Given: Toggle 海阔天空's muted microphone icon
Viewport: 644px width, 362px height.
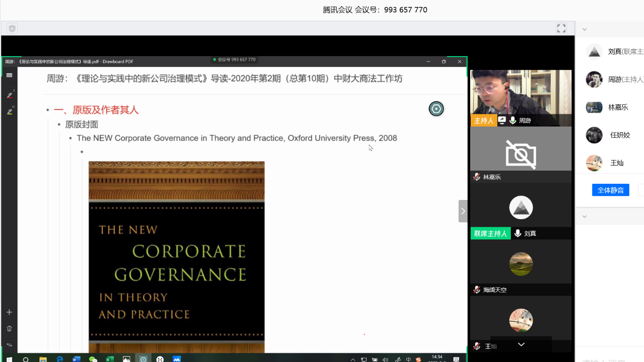Looking at the screenshot, I should [477, 290].
